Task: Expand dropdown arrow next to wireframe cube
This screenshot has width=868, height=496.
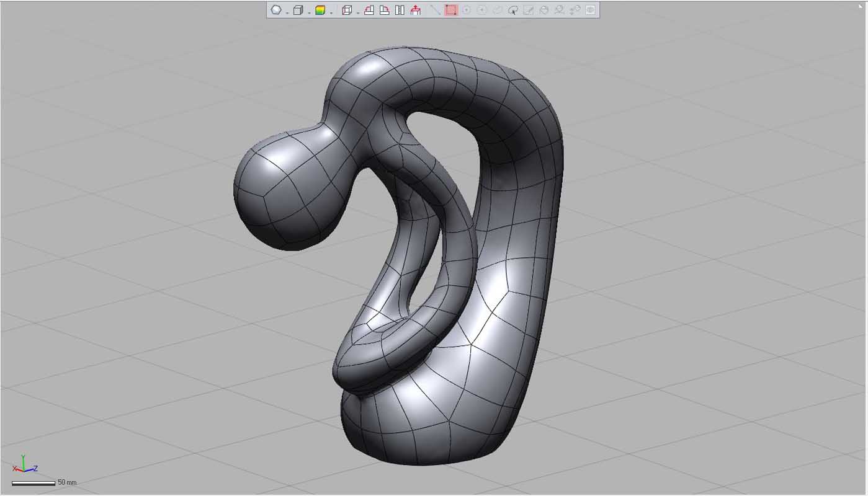Action: tap(358, 12)
